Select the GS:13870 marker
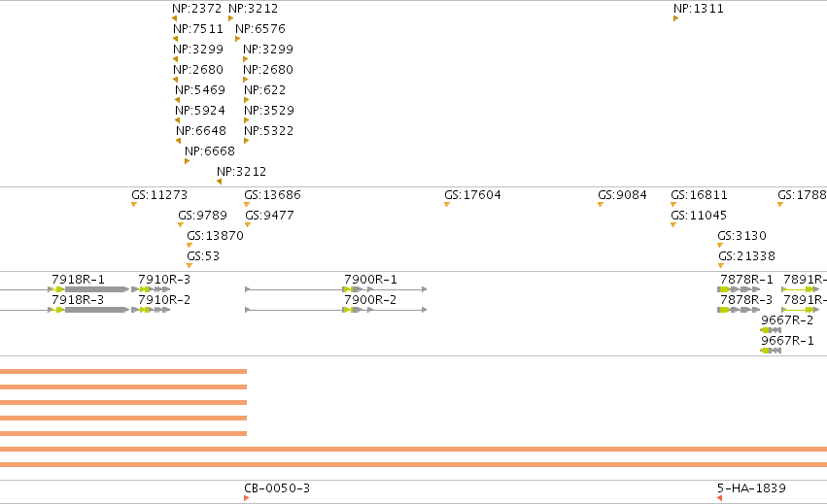 pos(190,245)
